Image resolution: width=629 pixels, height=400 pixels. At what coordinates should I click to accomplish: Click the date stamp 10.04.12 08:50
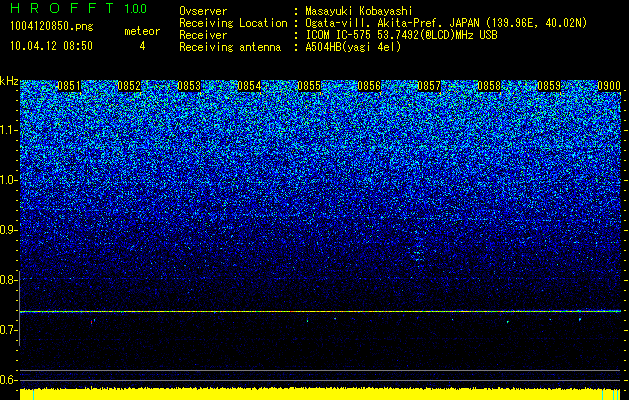pos(51,46)
